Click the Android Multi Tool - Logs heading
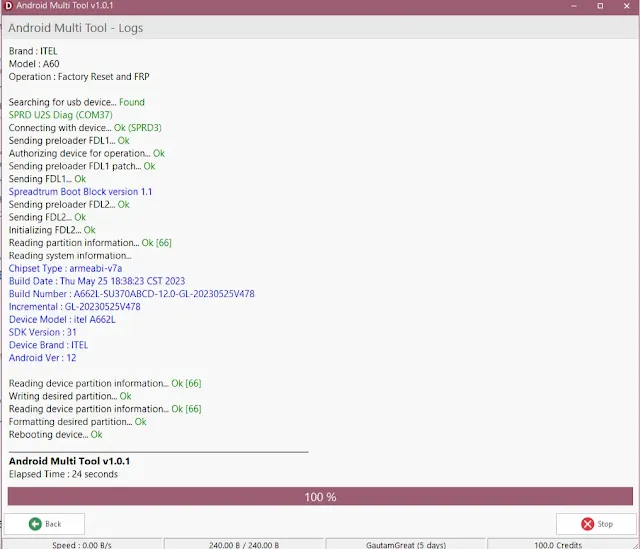 (x=76, y=28)
